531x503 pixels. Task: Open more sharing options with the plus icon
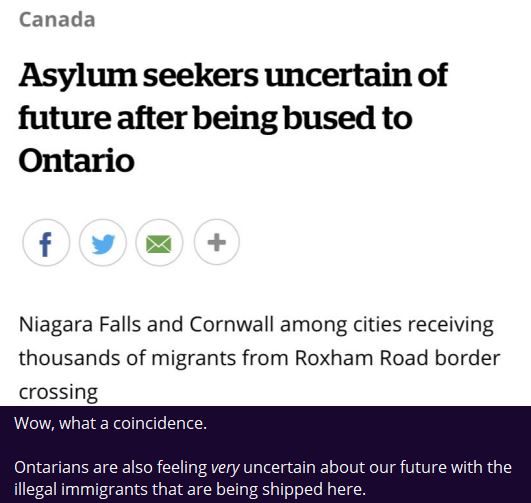click(x=217, y=242)
